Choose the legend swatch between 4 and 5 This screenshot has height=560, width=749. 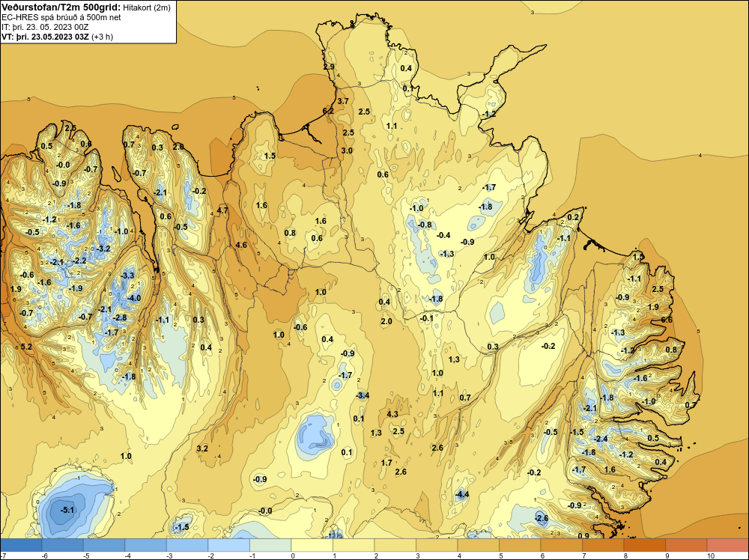pyautogui.click(x=478, y=545)
